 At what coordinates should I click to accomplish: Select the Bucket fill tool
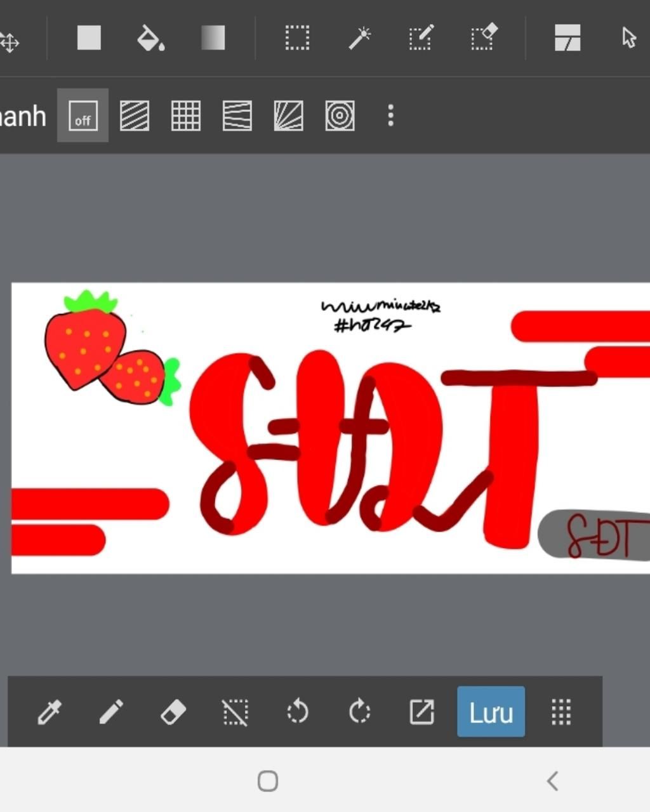(x=151, y=38)
